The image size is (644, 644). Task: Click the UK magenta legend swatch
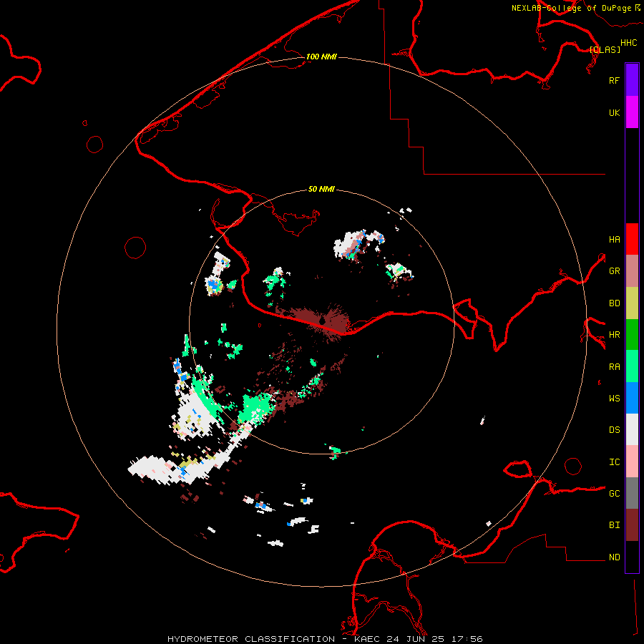632,112
